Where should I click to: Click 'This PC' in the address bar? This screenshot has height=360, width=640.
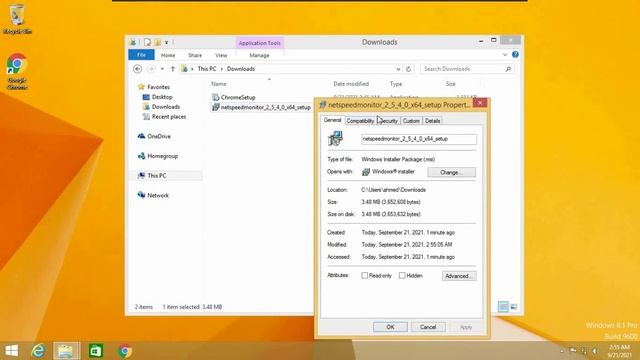pos(207,69)
